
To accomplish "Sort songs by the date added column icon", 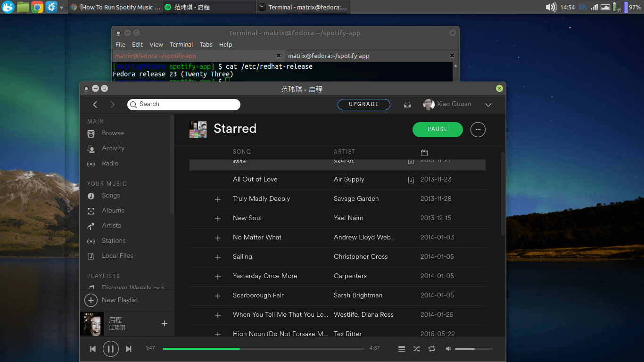I will point(424,152).
